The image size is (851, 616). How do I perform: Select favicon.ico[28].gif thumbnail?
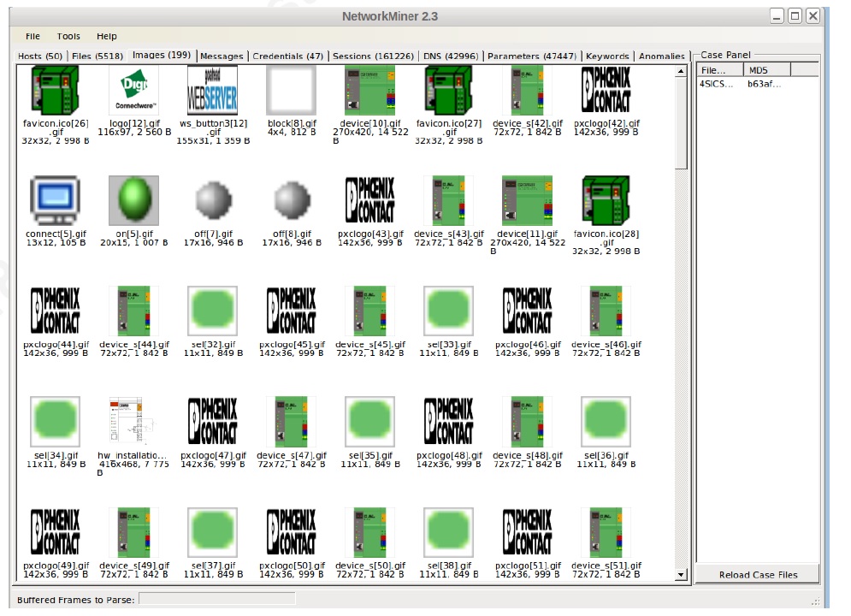[606, 200]
